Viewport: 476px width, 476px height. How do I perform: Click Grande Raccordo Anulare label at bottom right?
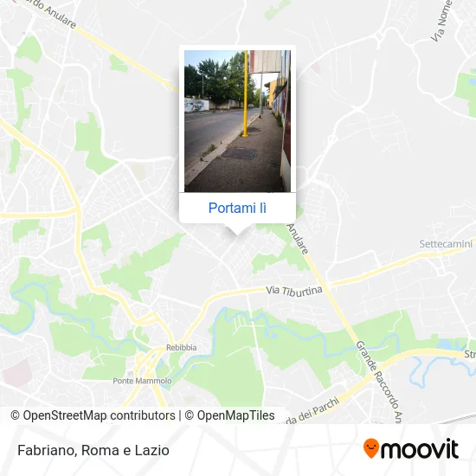pyautogui.click(x=379, y=382)
